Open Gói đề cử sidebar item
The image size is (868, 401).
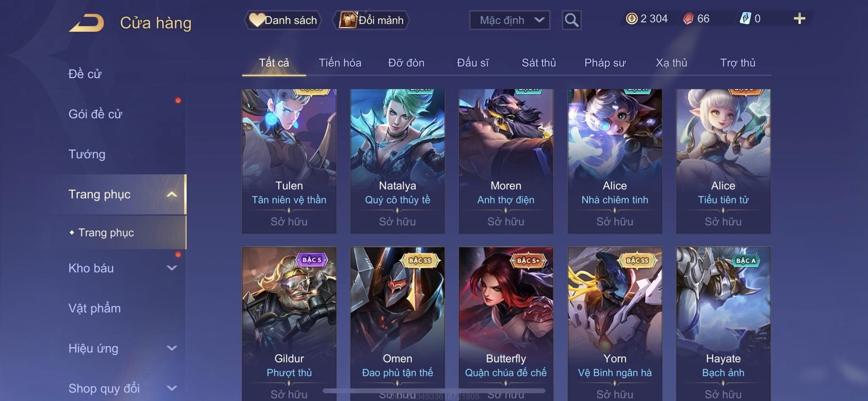[x=95, y=114]
